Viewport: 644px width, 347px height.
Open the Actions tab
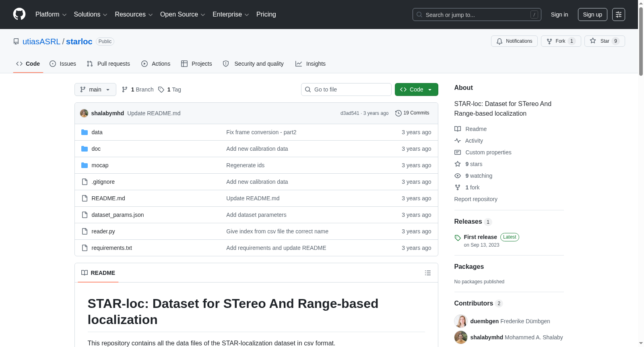click(x=156, y=64)
